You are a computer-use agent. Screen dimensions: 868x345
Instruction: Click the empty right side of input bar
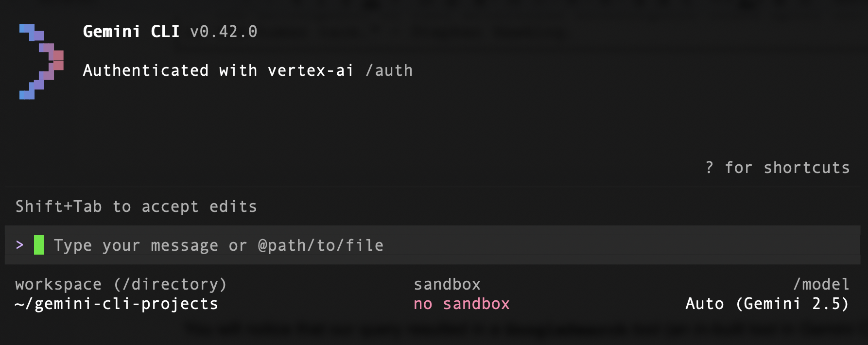click(622, 245)
